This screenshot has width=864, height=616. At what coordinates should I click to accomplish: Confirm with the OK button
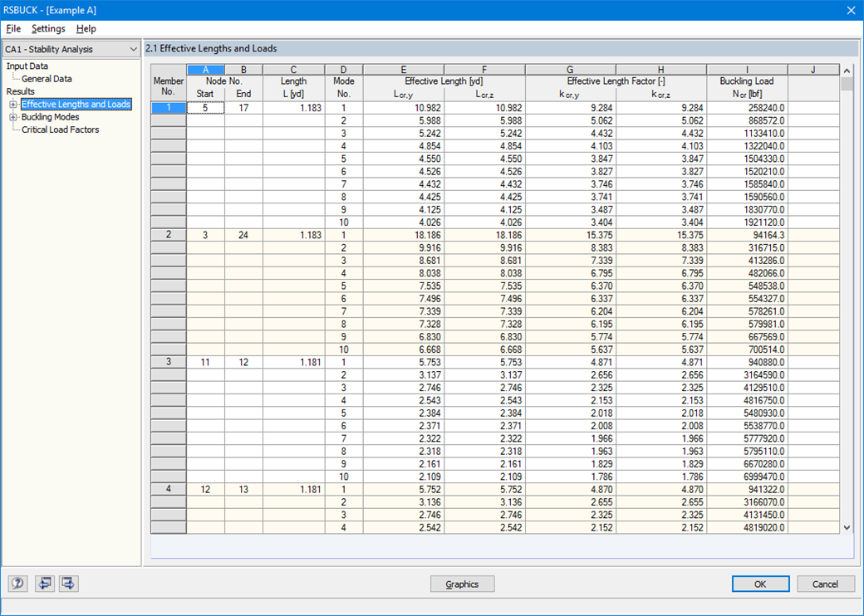point(759,584)
